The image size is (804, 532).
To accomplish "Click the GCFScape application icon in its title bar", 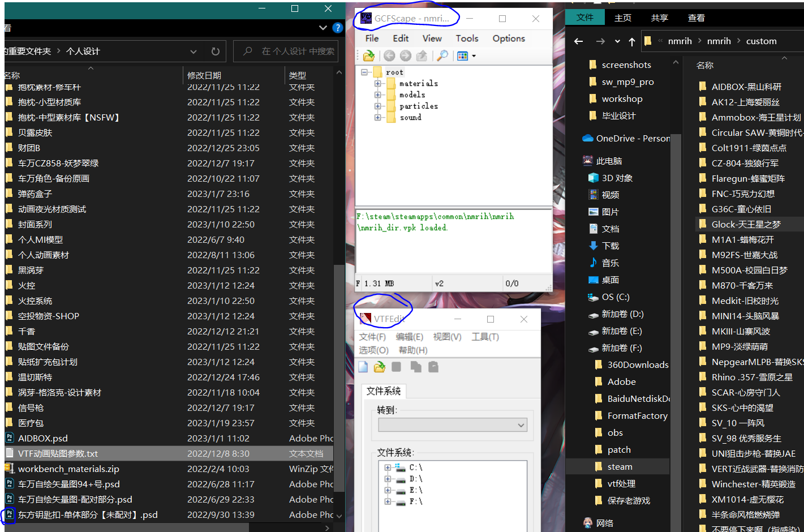I will [367, 18].
